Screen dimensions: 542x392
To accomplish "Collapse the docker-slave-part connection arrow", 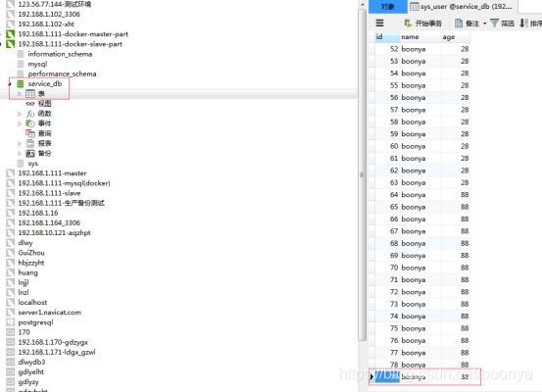I will tap(1, 44).
